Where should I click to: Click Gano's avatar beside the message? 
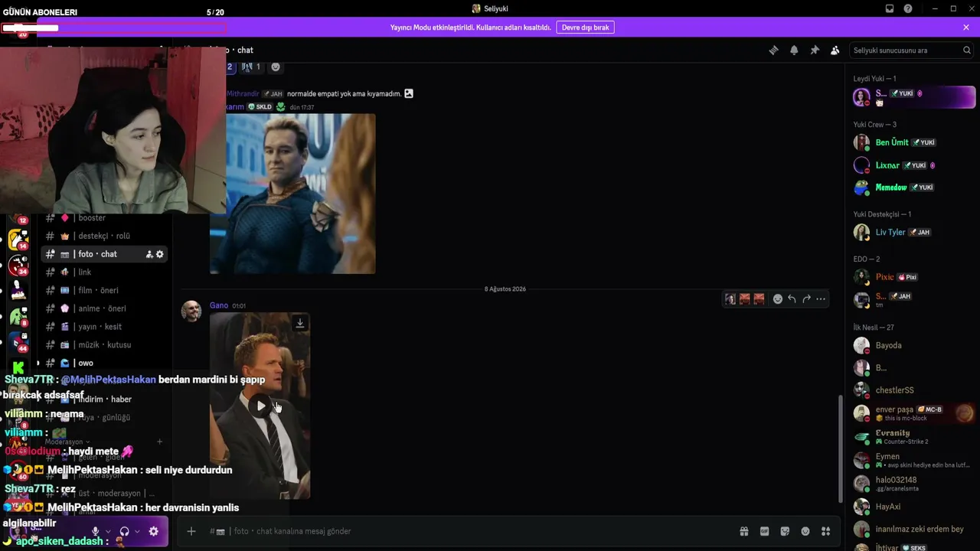coord(191,311)
